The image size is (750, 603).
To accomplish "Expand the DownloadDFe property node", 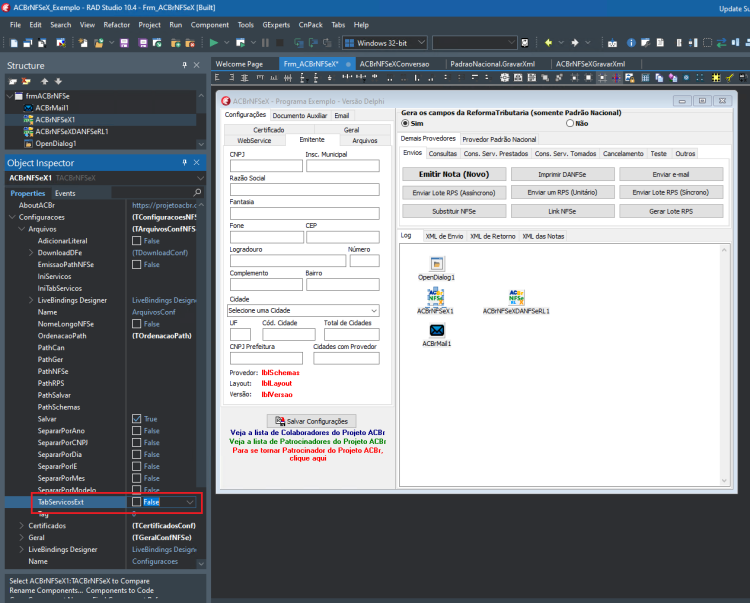I will (31, 252).
